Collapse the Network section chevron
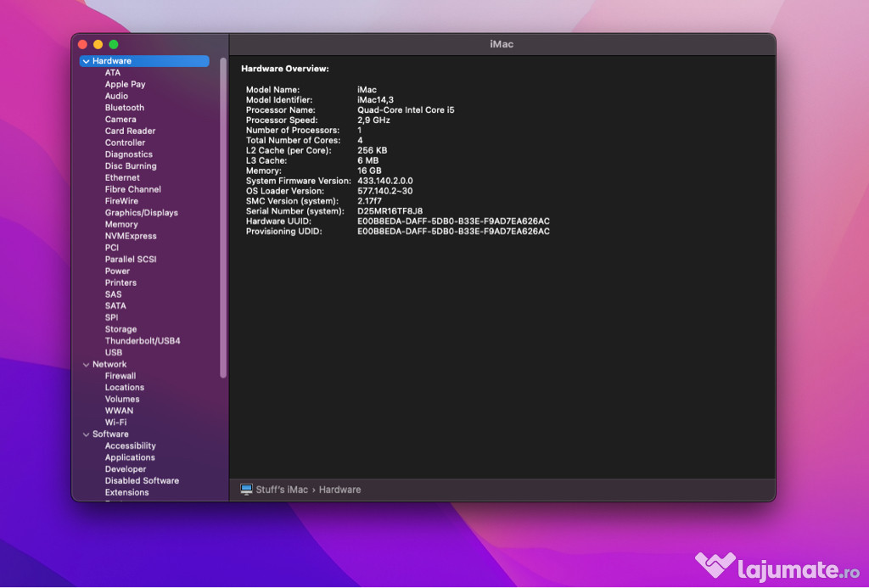Image resolution: width=869 pixels, height=588 pixels. pos(86,365)
